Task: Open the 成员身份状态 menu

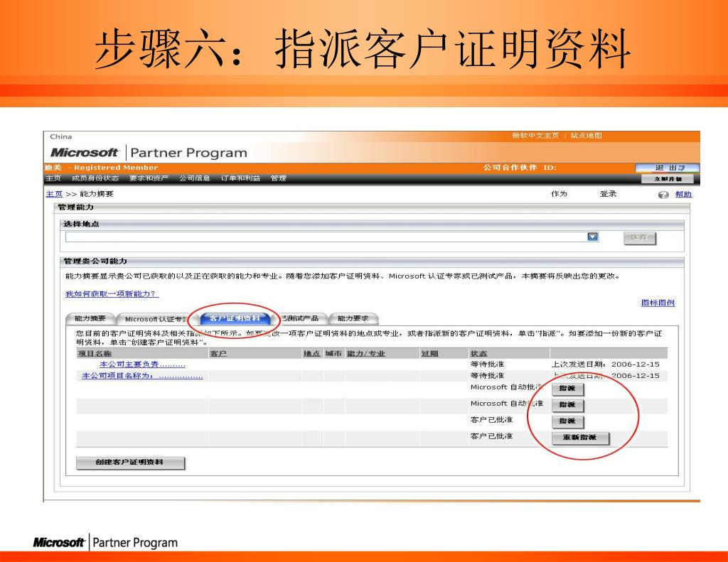Action: click(x=95, y=178)
